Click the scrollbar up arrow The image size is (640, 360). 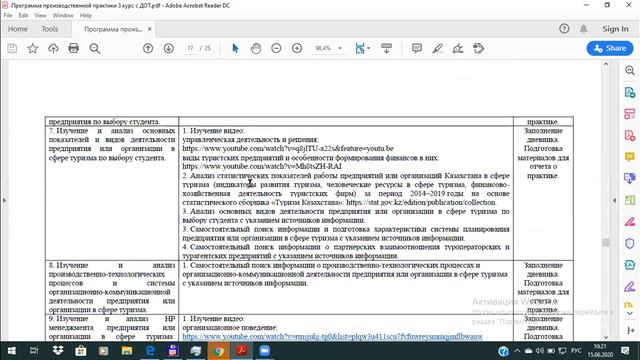[x=606, y=64]
